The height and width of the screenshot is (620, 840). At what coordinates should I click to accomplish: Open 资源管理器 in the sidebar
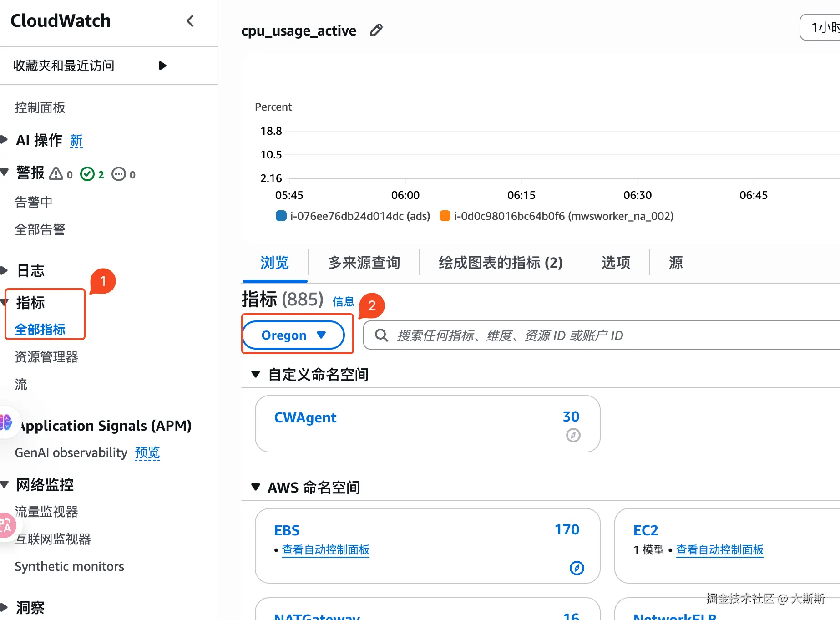[46, 357]
